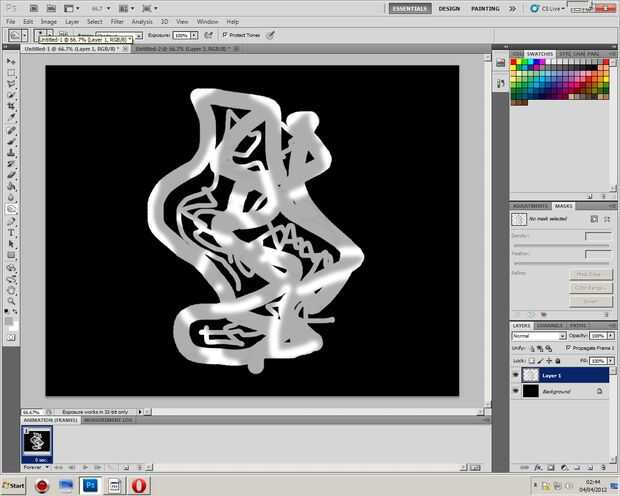
Task: Toggle the Protect Tones checkbox
Action: click(x=225, y=35)
